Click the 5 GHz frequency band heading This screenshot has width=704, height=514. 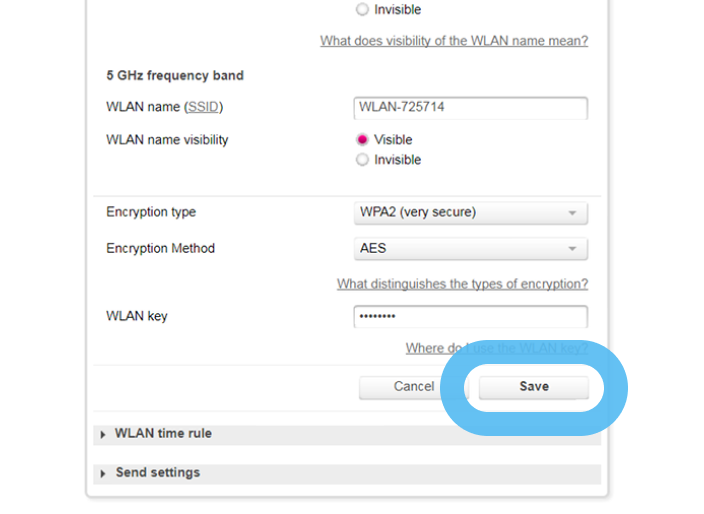click(x=174, y=75)
